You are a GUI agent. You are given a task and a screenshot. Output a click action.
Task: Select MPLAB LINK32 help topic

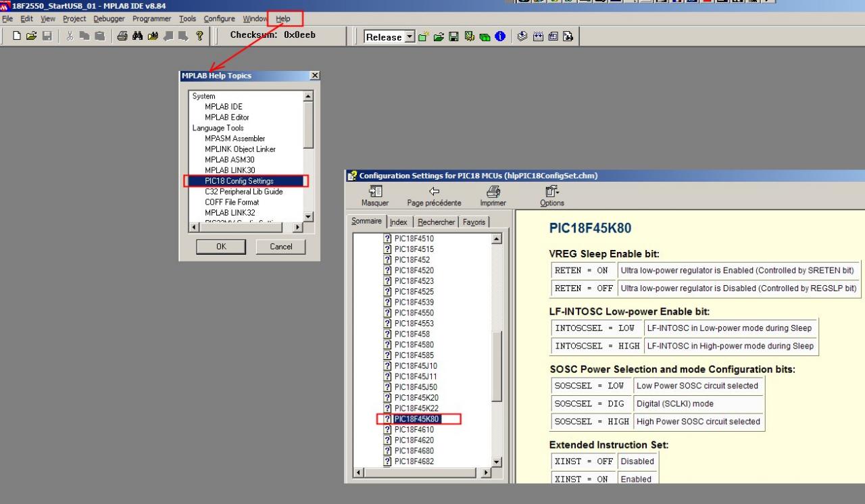point(230,213)
